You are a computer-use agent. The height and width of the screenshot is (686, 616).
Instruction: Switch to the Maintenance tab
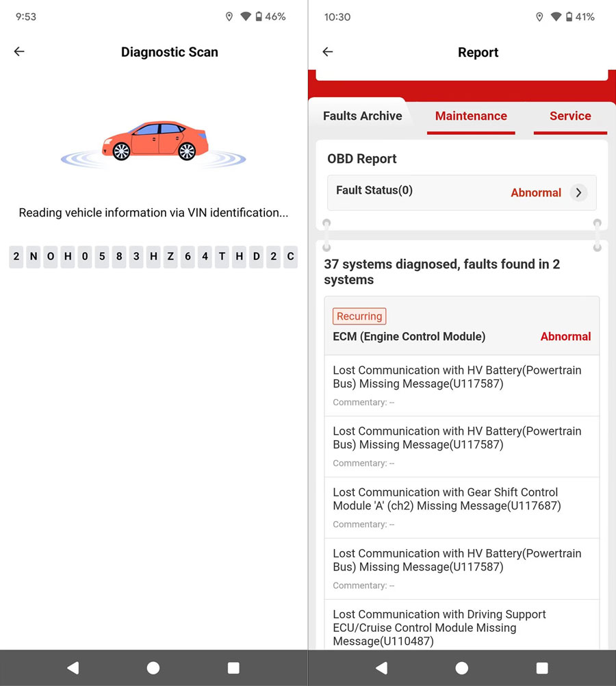coord(471,116)
